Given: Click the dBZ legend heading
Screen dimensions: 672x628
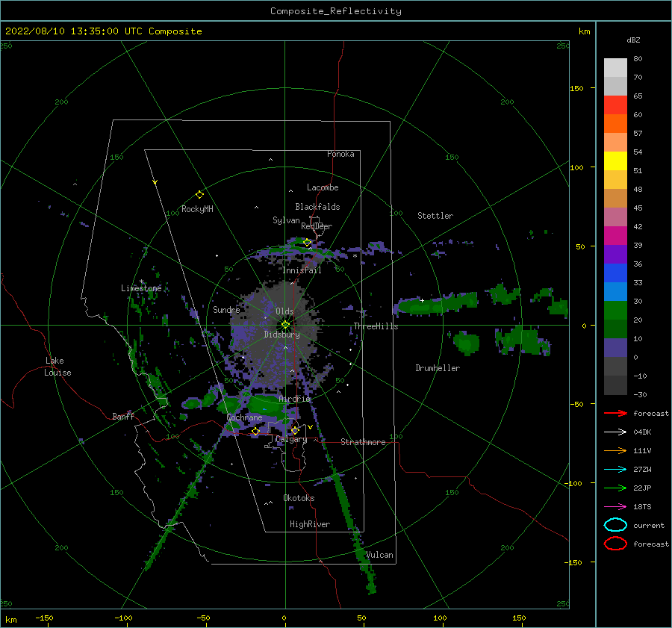Looking at the screenshot, I should click(x=633, y=40).
